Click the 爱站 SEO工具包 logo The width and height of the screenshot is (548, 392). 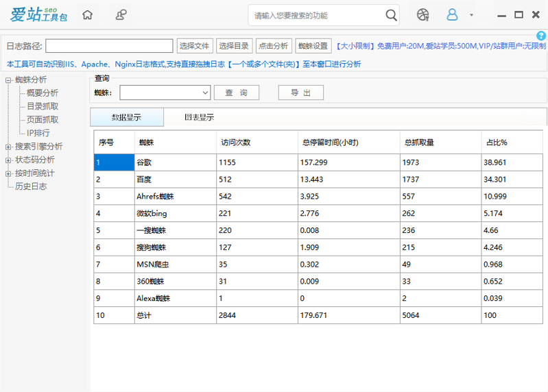(39, 14)
